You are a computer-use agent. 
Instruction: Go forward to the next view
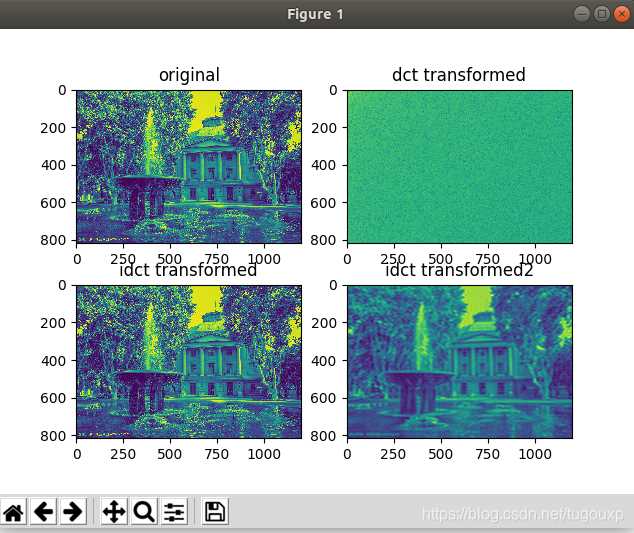72,512
